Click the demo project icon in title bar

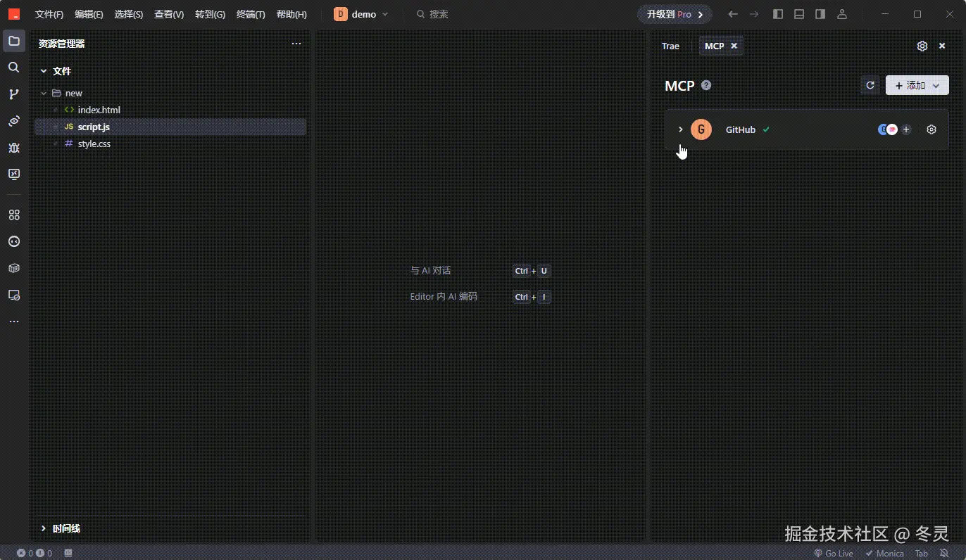[x=341, y=13]
